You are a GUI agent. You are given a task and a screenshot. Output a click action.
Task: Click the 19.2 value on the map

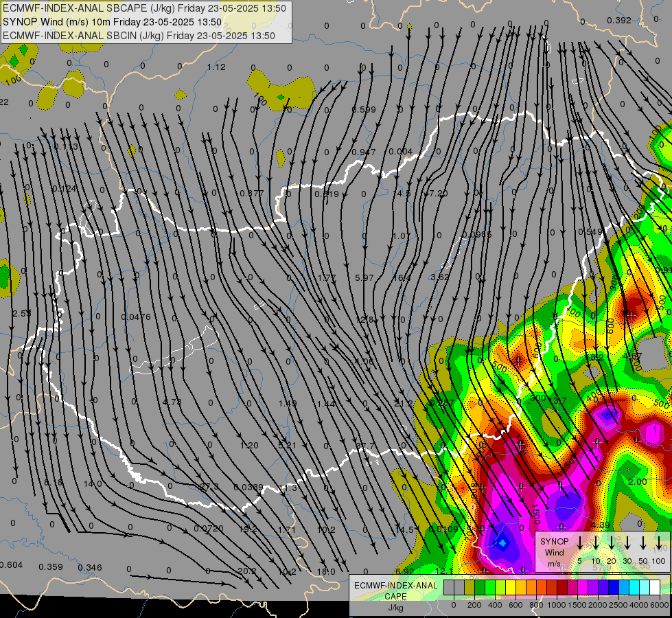(x=248, y=529)
